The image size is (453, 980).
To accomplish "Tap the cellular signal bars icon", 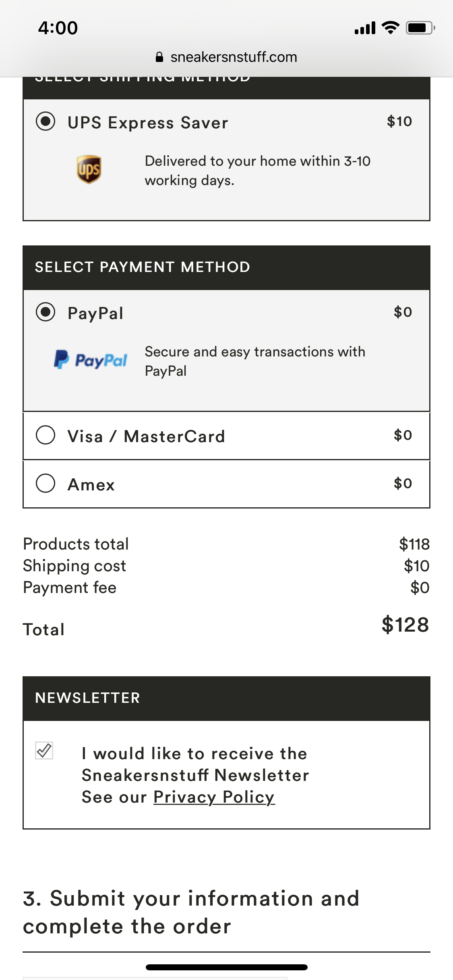I will 365,28.
